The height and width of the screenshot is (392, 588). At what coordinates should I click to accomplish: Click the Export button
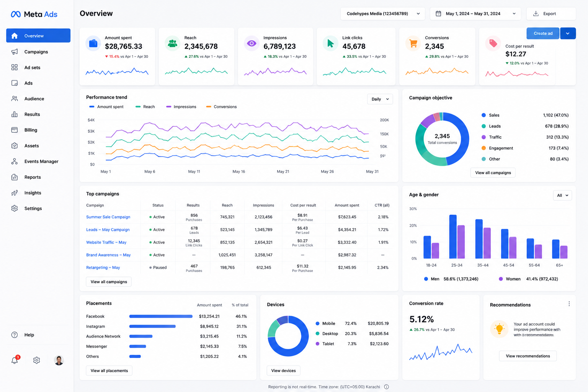551,14
